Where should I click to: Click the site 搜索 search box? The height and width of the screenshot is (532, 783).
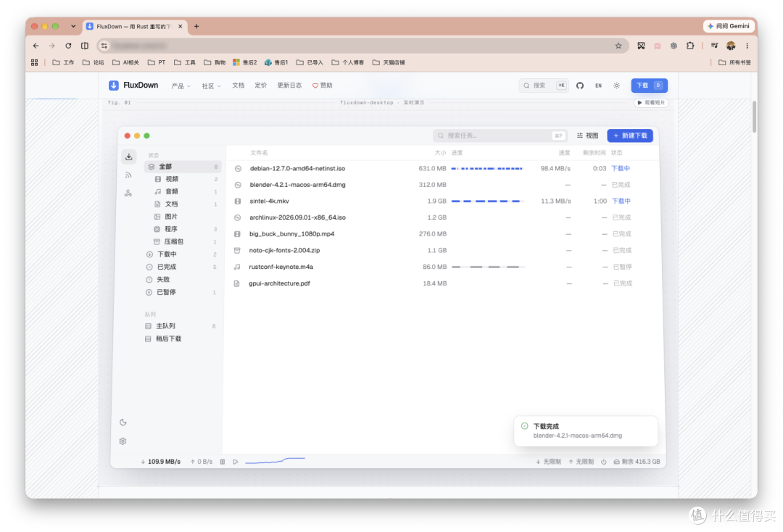tap(544, 86)
